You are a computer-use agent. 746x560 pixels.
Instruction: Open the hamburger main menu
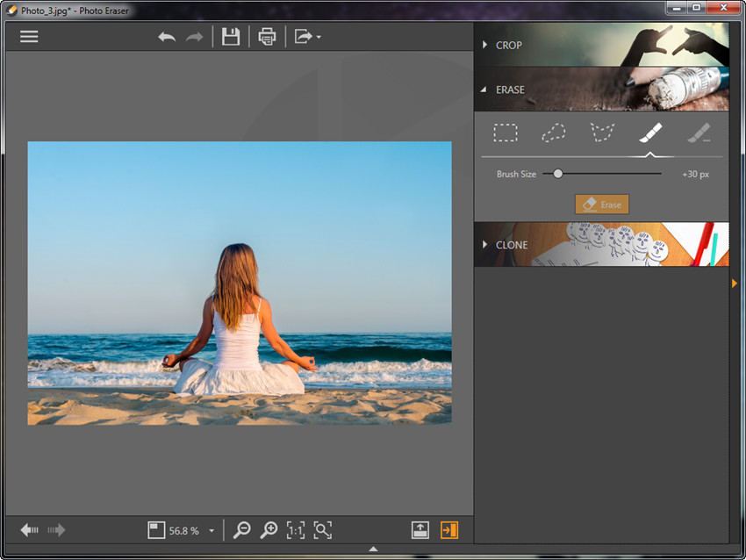pos(29,37)
